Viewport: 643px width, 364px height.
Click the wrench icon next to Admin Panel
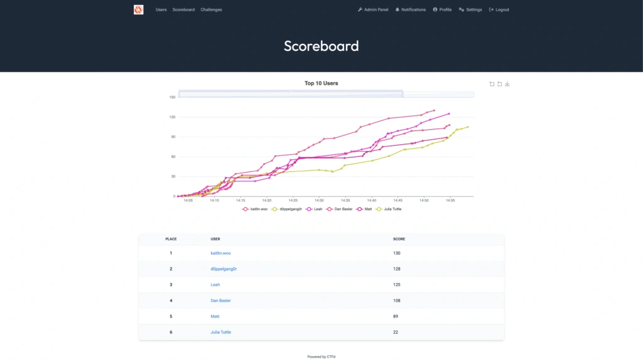[361, 9]
